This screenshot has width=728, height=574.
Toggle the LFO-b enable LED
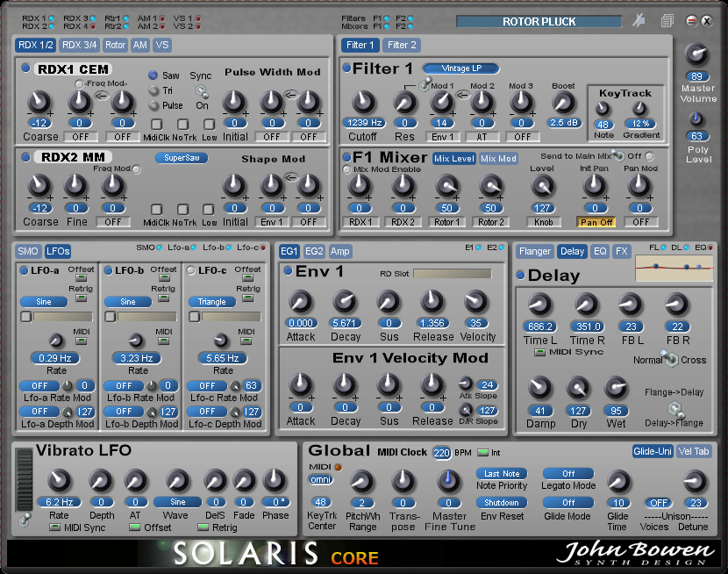[x=108, y=270]
